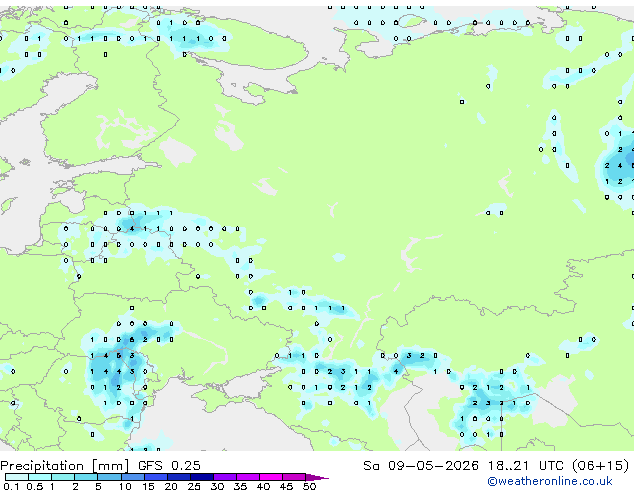
Task: Click the 'GFS 0.25' model label
Action: click(169, 466)
